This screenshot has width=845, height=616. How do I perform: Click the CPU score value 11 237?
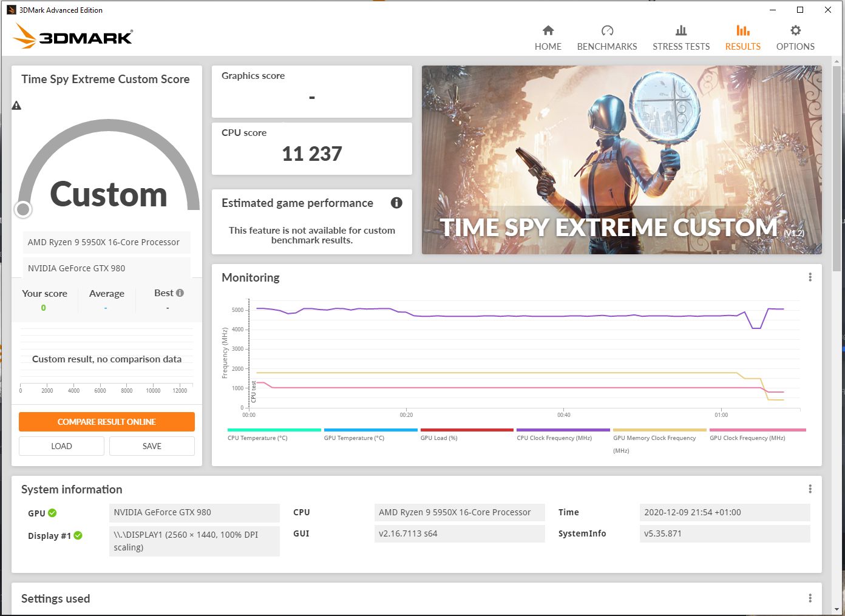click(312, 154)
